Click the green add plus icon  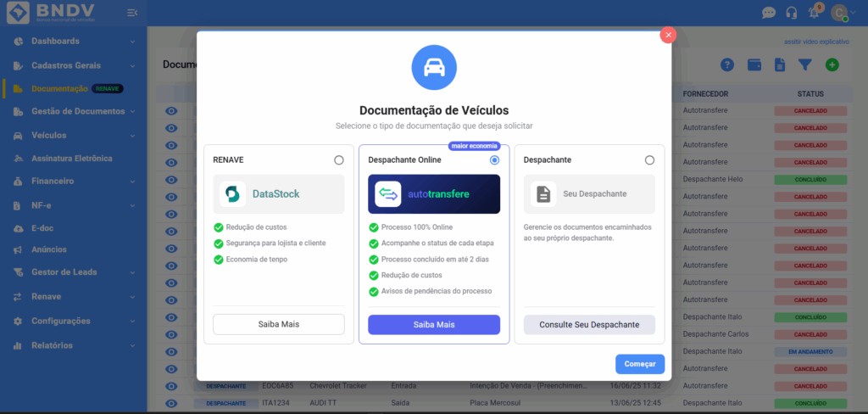pyautogui.click(x=832, y=64)
